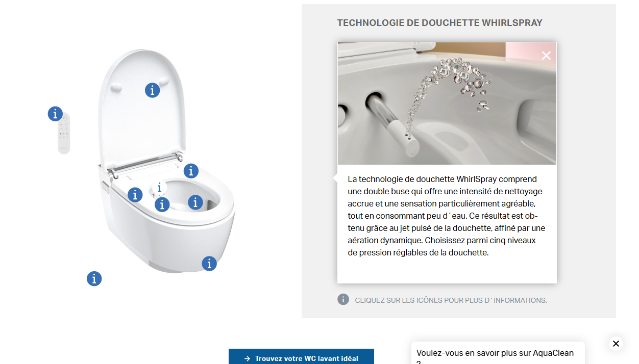
Task: Select the highlighted white info hotspot
Action: point(160,188)
